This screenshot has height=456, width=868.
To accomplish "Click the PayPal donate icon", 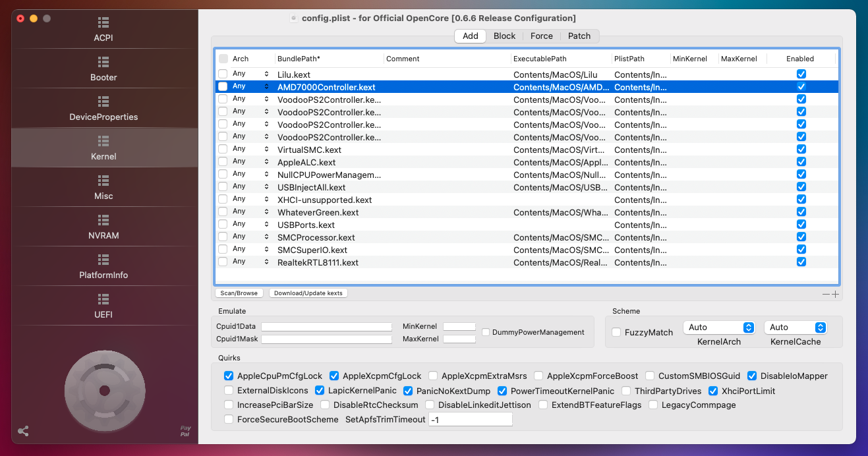I will [x=185, y=431].
